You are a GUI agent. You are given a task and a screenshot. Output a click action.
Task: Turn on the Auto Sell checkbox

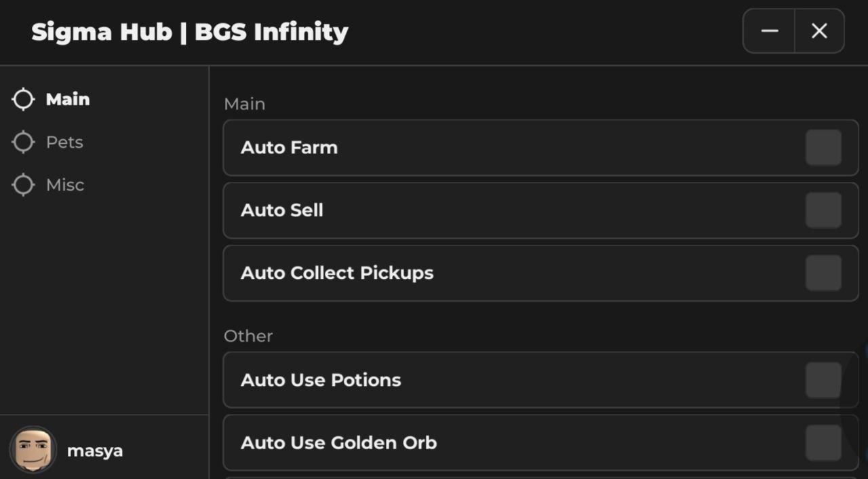tap(823, 210)
